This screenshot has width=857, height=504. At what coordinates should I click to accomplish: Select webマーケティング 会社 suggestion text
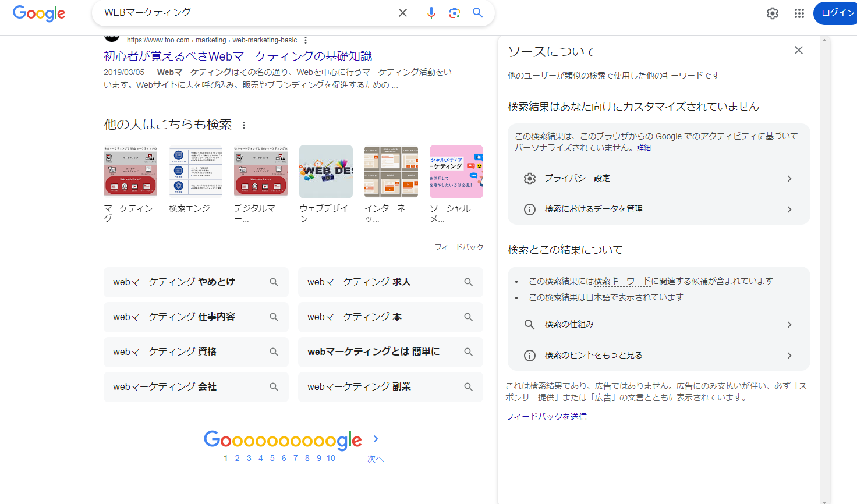coord(165,386)
